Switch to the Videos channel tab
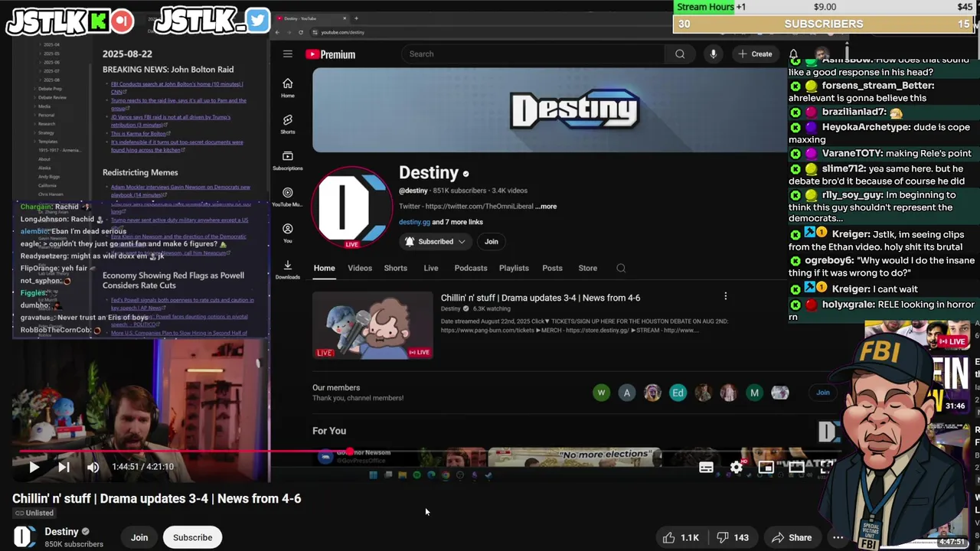 pos(359,268)
